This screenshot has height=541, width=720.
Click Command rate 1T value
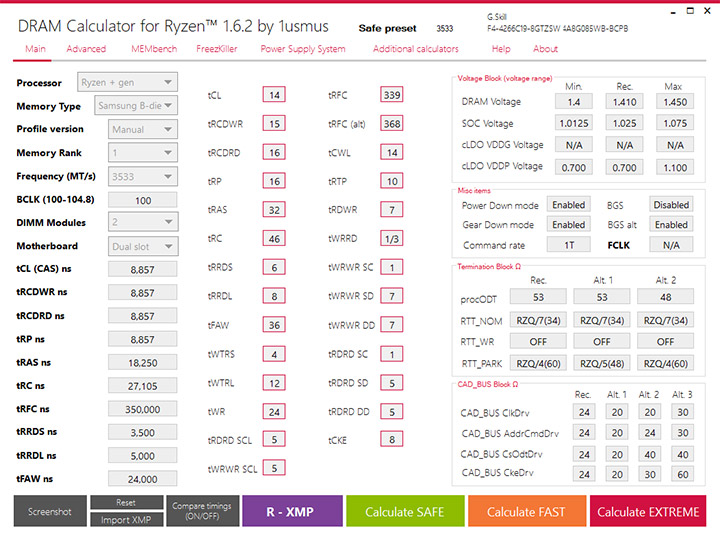pos(568,245)
